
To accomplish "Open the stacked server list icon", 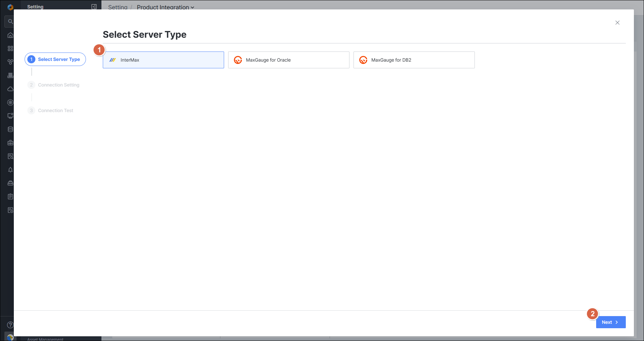I will (10, 75).
